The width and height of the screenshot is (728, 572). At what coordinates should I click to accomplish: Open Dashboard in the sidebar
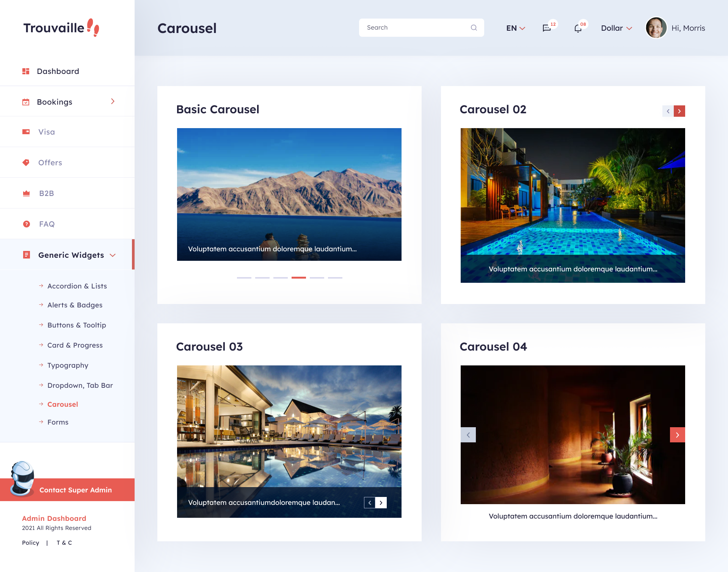(58, 71)
